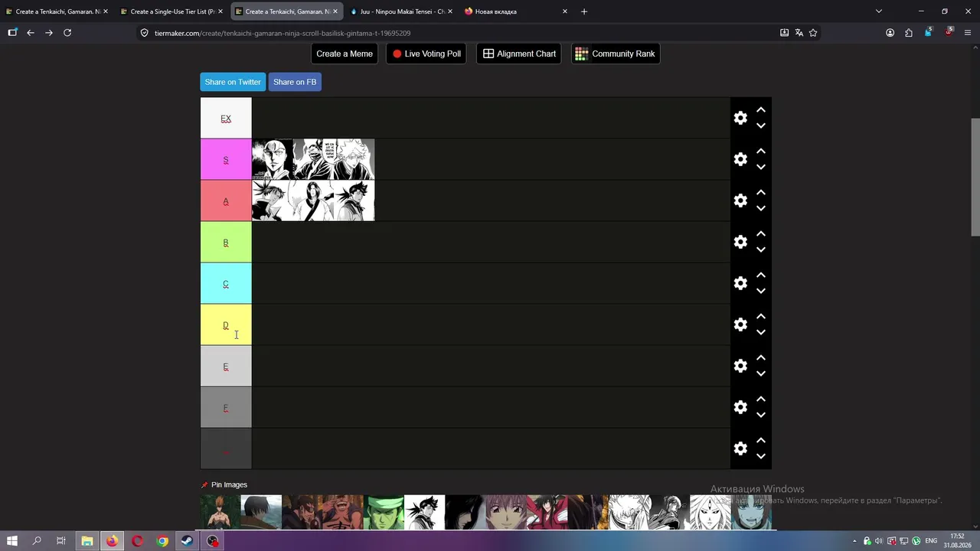Bookmark this page with the star icon

coord(813,33)
